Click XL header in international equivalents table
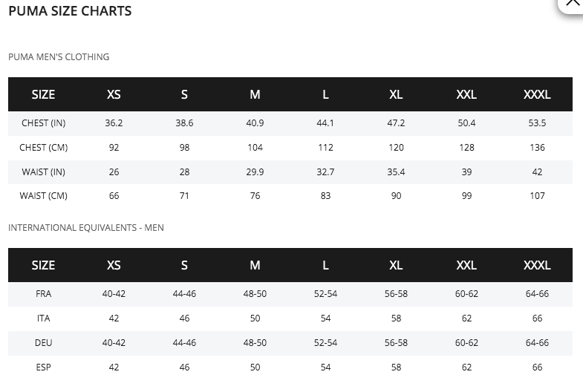This screenshot has height=392, width=583. coord(396,265)
